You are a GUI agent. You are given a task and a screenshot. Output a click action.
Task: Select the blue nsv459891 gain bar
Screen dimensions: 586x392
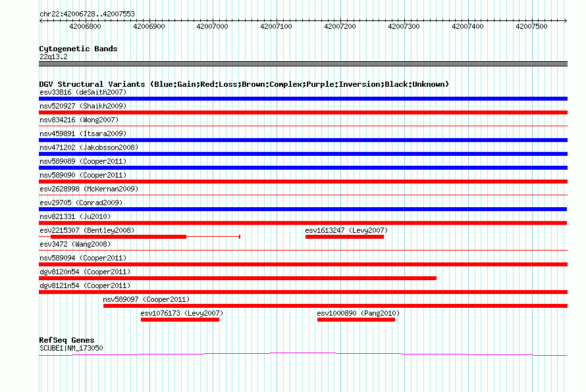(x=303, y=140)
